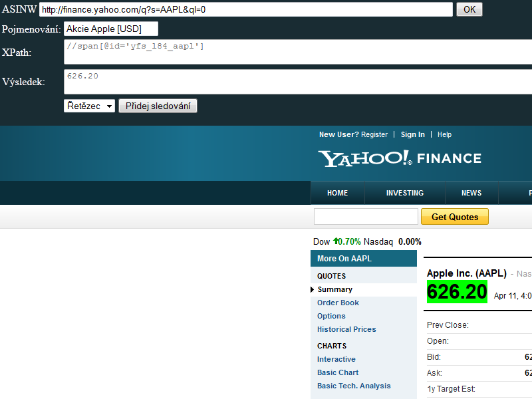Open the Help link
This screenshot has width=532, height=399.
coord(444,135)
